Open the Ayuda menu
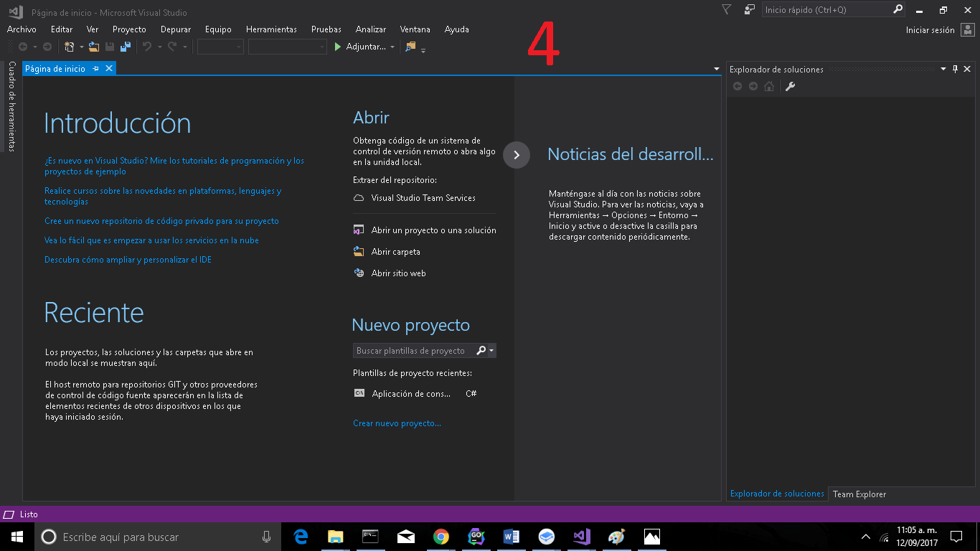The height and width of the screenshot is (551, 980). point(457,29)
